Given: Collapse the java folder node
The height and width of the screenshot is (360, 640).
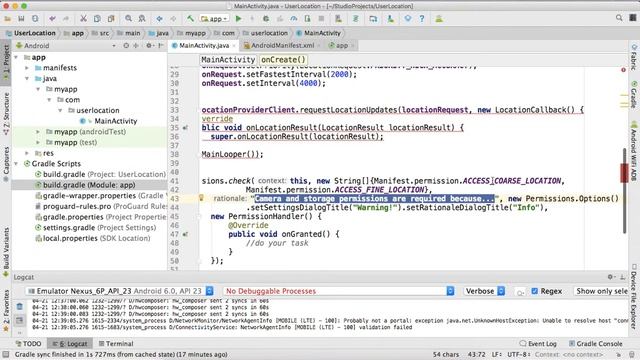Looking at the screenshot, I should pyautogui.click(x=27, y=78).
